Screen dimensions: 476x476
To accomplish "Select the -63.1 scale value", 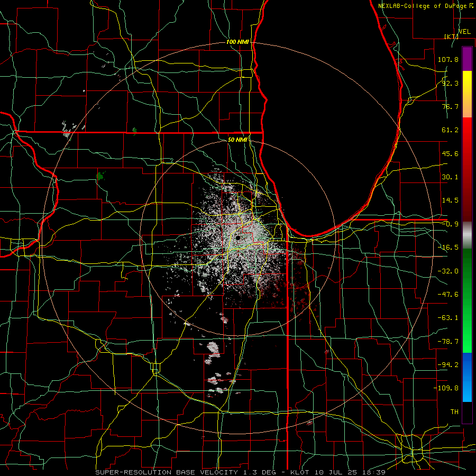I will pos(448,318).
